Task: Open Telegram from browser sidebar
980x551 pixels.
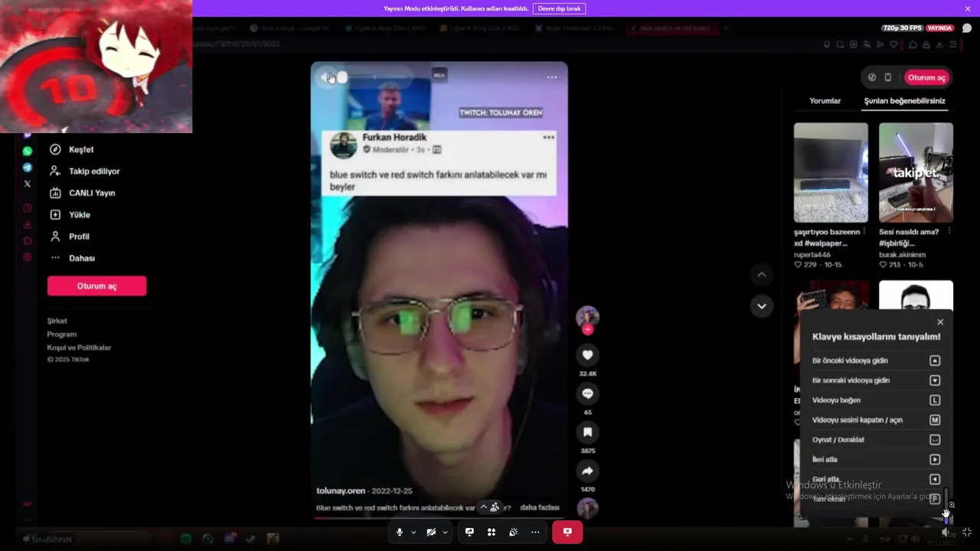Action: [x=28, y=168]
